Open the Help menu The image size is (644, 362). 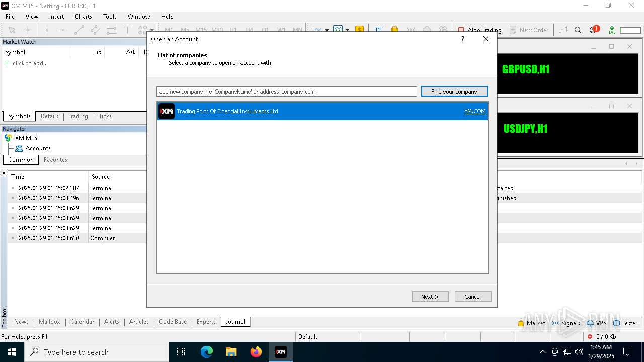coord(167,16)
